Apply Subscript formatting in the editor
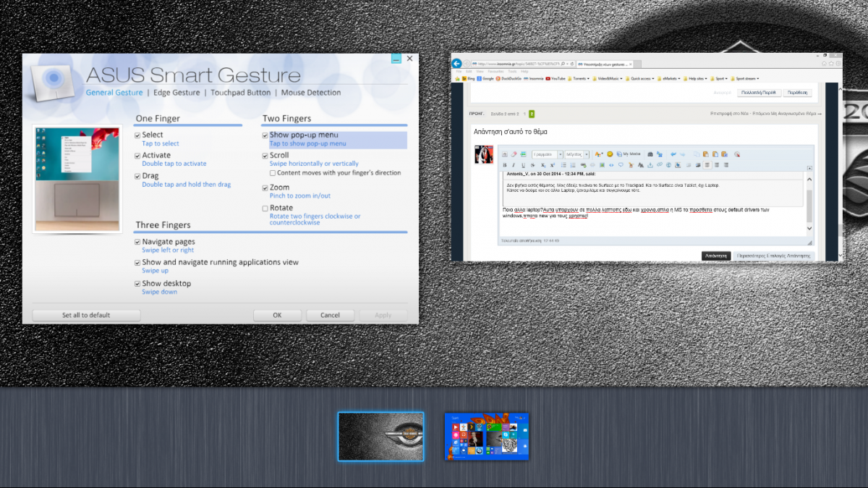This screenshot has width=868, height=488. click(x=542, y=165)
